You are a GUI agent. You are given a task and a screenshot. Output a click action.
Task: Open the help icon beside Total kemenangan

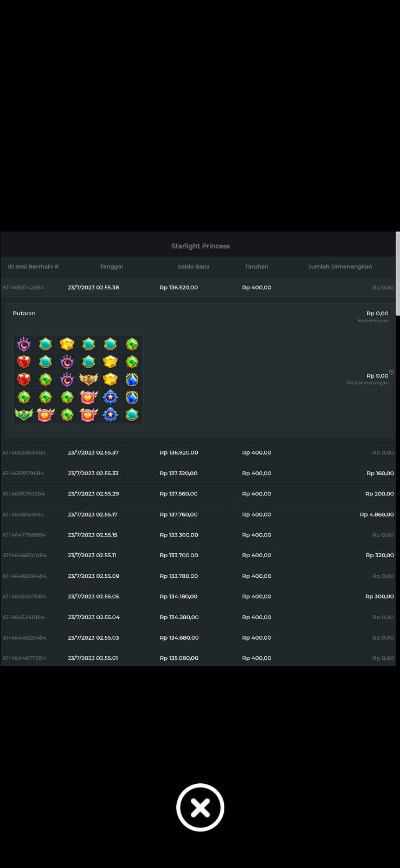point(391,372)
